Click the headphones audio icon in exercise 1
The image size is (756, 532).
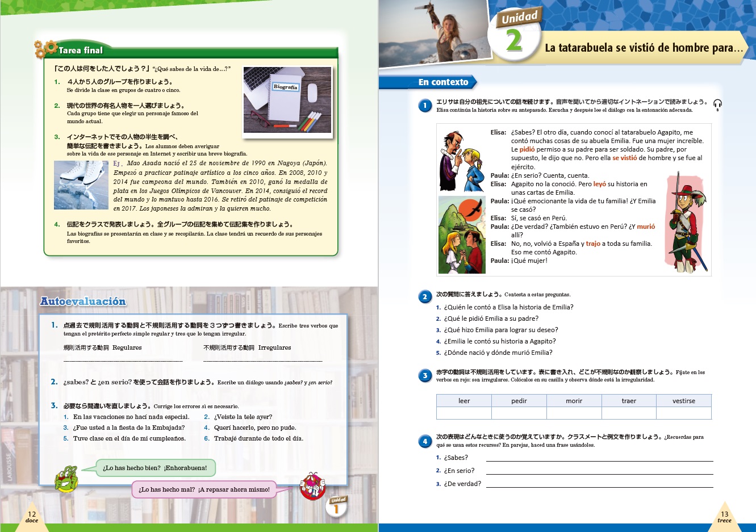(x=717, y=104)
